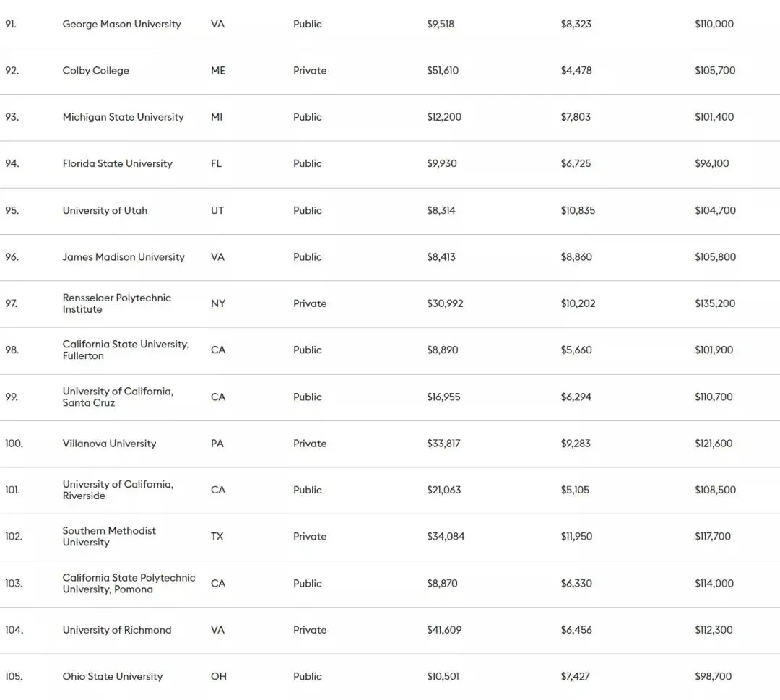Image resolution: width=780 pixels, height=700 pixels.
Task: Open the Villanova University entry
Action: [109, 444]
